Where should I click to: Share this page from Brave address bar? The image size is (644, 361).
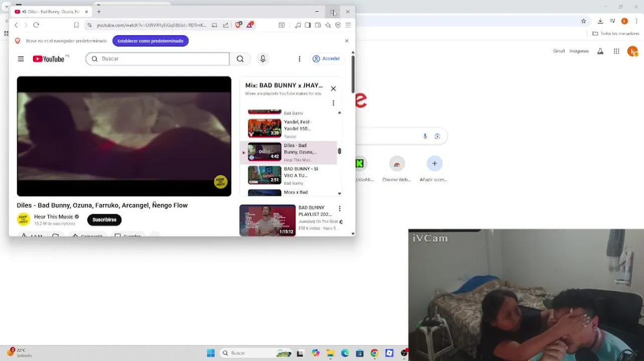click(226, 25)
